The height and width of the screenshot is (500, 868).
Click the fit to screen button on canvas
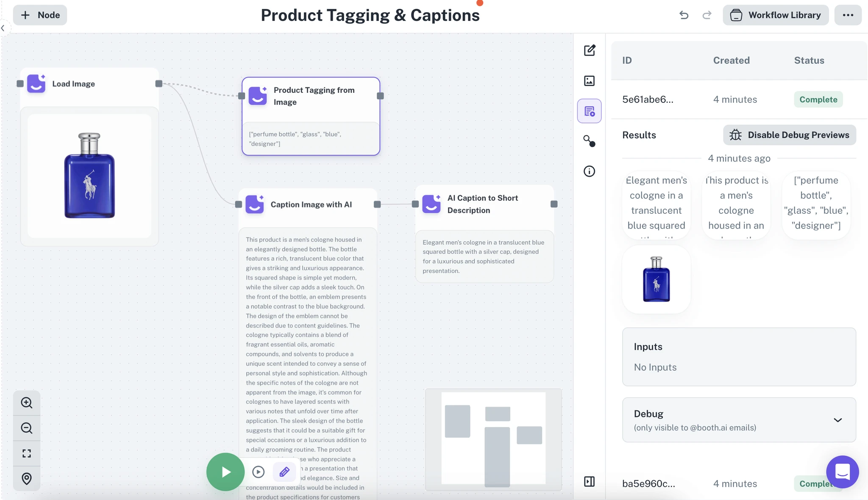[27, 453]
